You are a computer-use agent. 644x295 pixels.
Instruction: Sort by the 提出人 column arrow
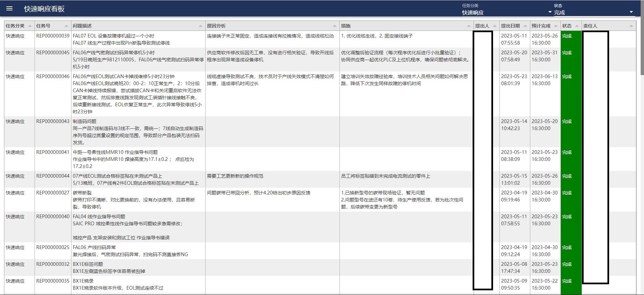tap(494, 26)
